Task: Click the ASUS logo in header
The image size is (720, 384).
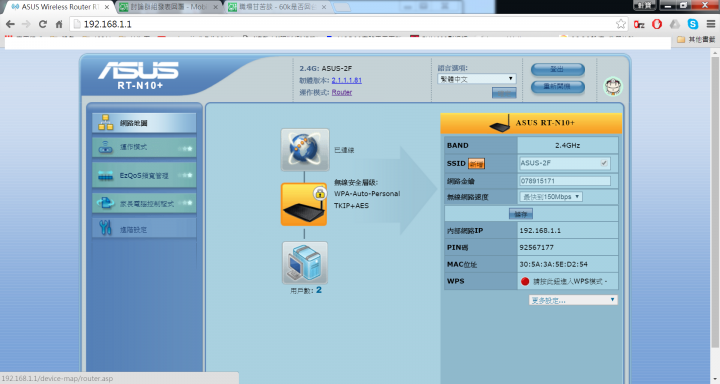Action: [138, 70]
